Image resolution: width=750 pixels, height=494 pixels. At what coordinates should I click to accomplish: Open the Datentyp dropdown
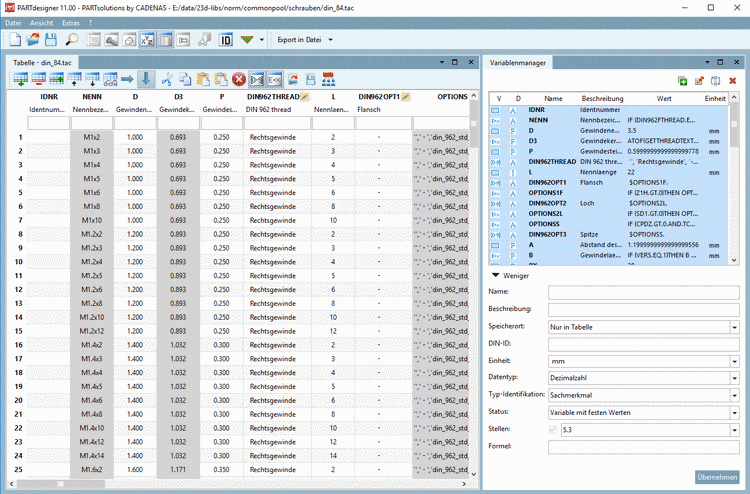734,377
